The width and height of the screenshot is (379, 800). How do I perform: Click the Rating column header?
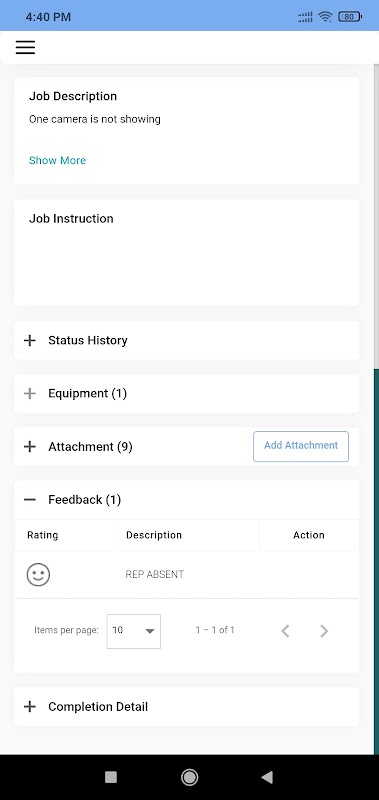pyautogui.click(x=42, y=535)
